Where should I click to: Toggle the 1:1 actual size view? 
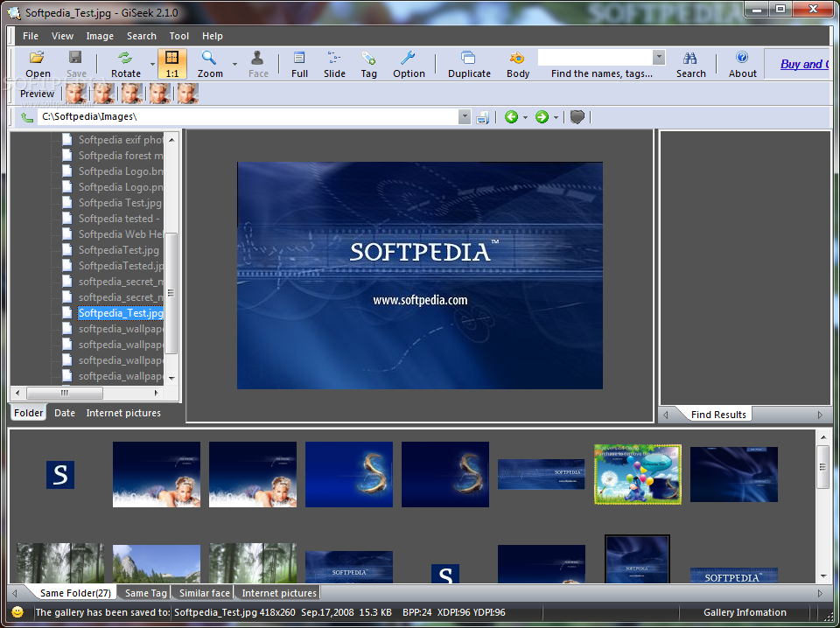172,64
